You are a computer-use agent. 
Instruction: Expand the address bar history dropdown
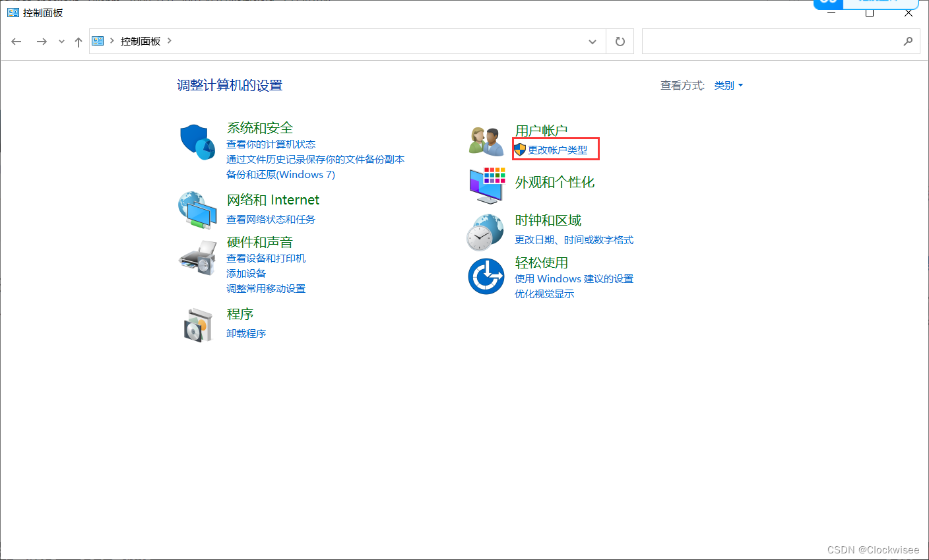point(593,42)
